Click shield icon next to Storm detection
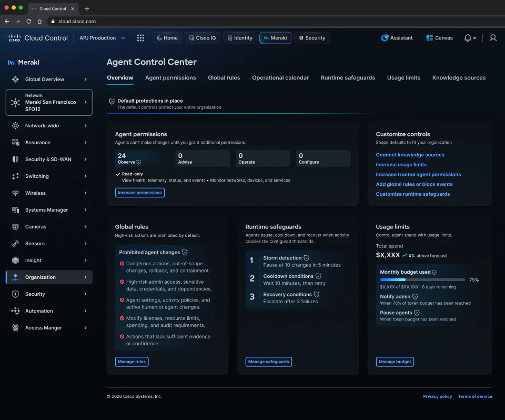The height and width of the screenshot is (420, 505). coord(306,258)
